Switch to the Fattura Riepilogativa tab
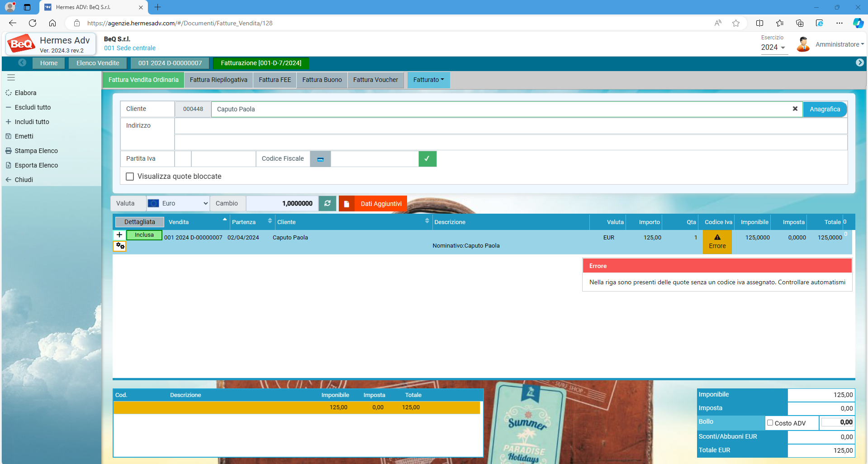Image resolution: width=868 pixels, height=464 pixels. click(x=218, y=80)
